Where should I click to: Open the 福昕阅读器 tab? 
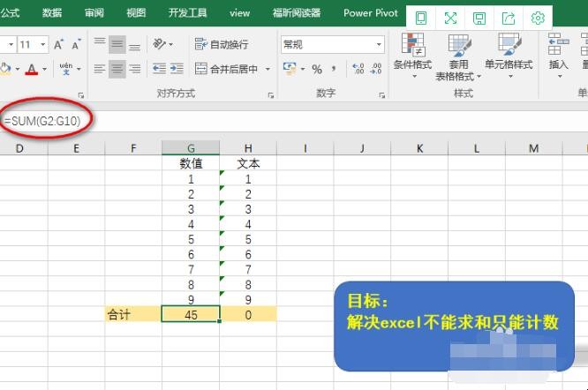click(297, 13)
